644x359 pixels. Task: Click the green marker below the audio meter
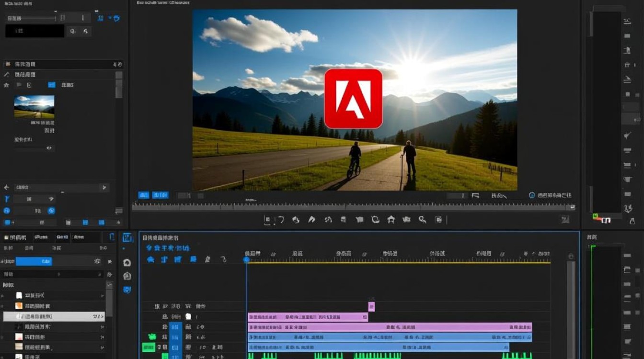coord(596,216)
